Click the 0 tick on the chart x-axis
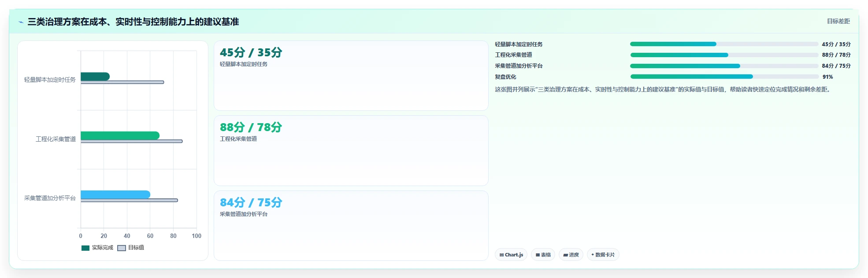This screenshot has height=278, width=868. point(81,236)
